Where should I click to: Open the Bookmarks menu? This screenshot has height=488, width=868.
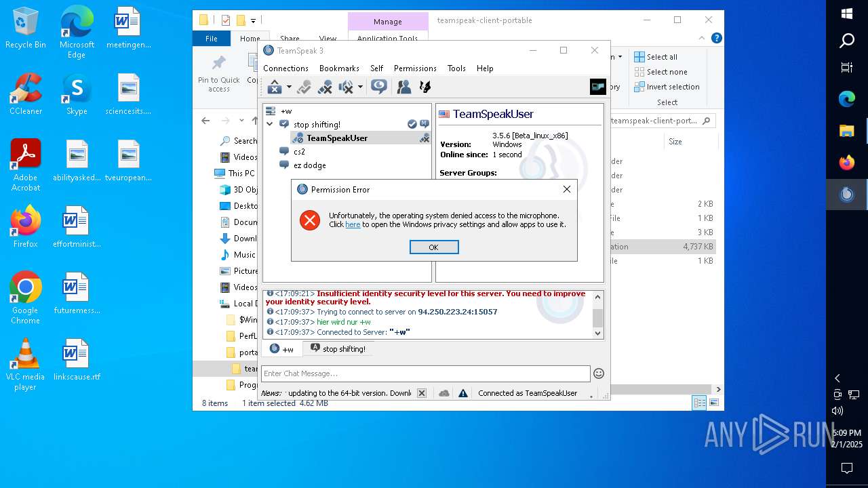(339, 68)
